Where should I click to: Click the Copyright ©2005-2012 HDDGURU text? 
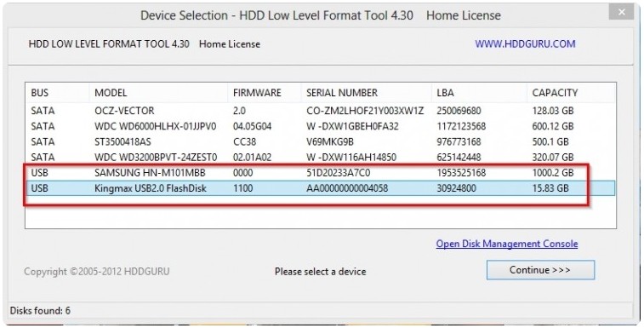[96, 272]
